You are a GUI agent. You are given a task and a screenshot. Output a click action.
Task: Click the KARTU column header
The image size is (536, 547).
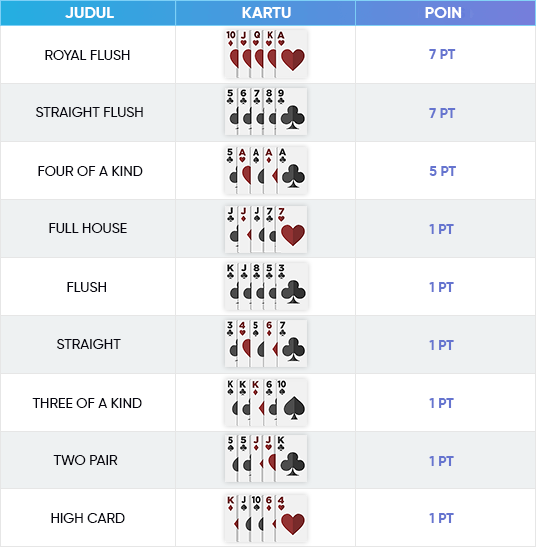tap(266, 13)
